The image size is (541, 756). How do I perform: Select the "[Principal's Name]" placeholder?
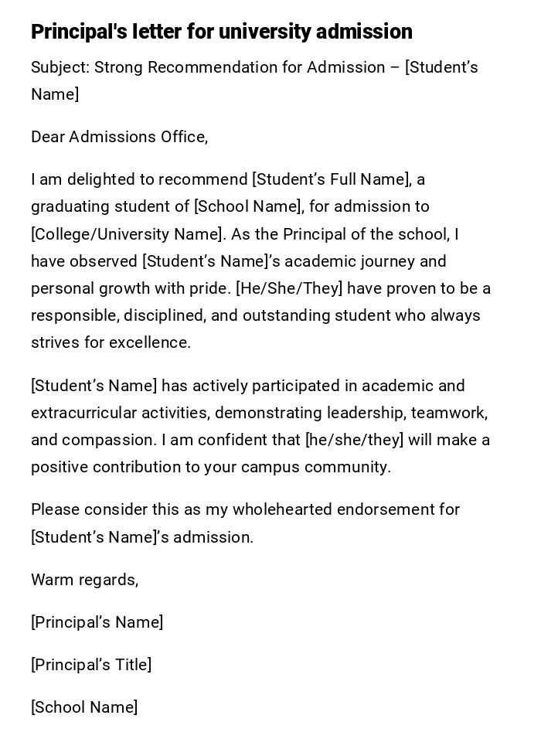coord(97,622)
